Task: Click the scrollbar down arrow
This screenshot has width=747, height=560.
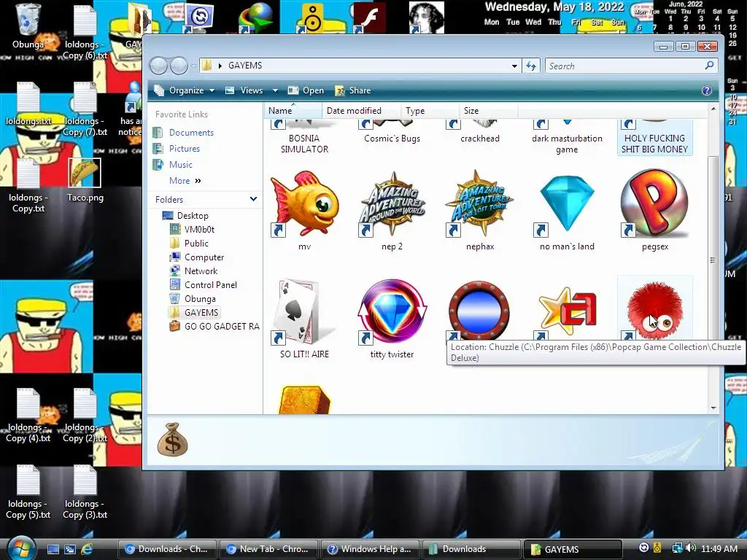Action: pos(713,408)
